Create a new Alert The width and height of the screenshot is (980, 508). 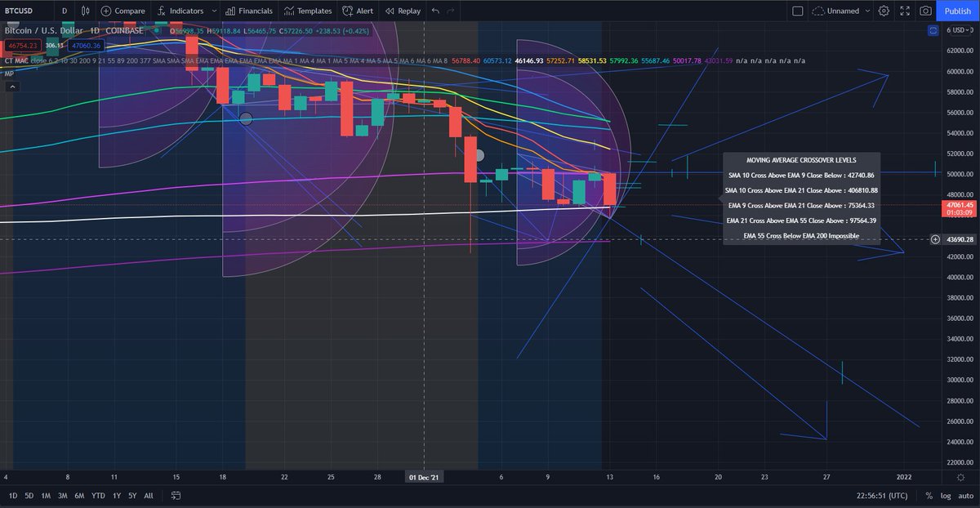pos(357,11)
